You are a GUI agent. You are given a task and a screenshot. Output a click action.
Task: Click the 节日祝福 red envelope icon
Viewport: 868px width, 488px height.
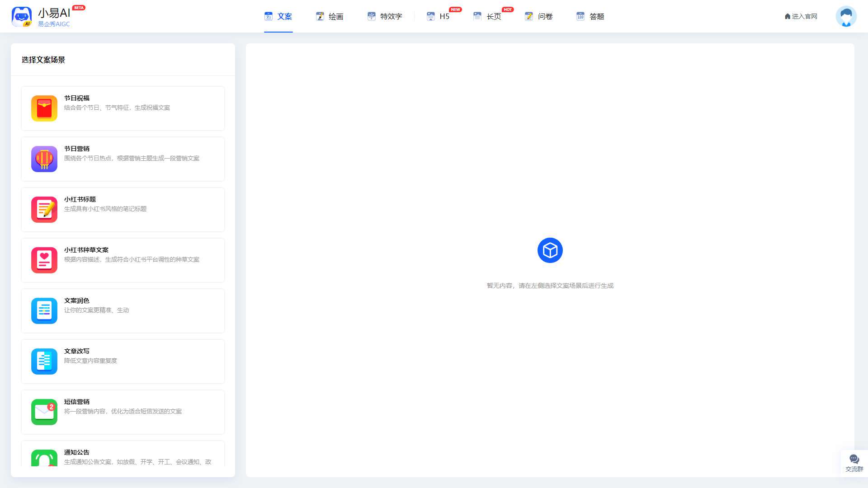tap(44, 108)
